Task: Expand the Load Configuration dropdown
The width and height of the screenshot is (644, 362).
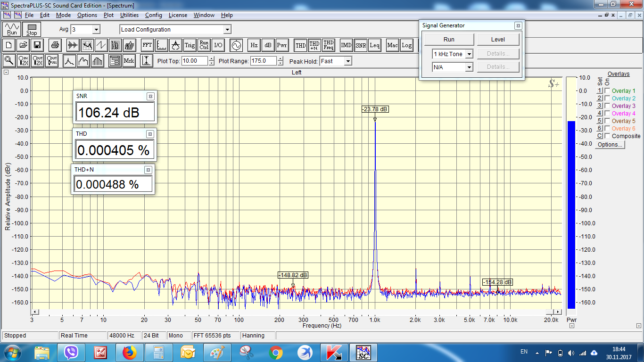Action: [x=227, y=29]
